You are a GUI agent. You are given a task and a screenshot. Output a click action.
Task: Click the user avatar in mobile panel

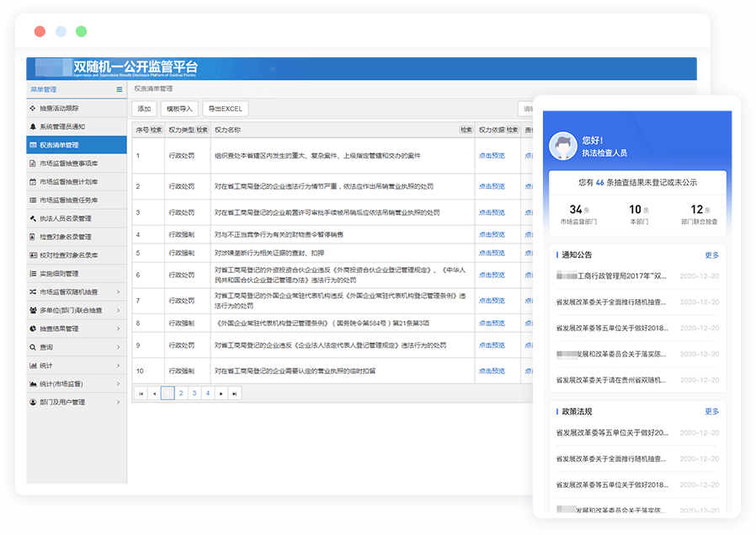pos(562,147)
